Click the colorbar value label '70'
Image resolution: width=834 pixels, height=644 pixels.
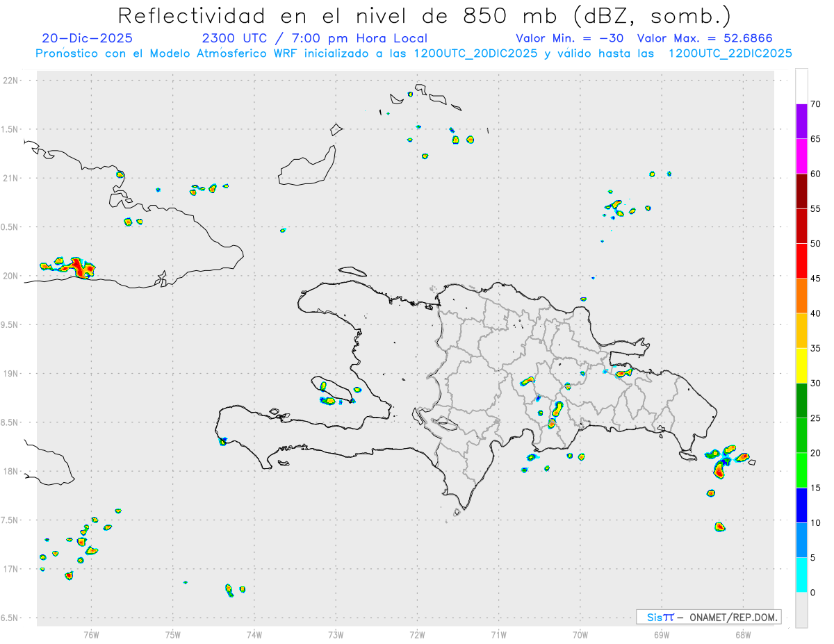[x=816, y=104]
